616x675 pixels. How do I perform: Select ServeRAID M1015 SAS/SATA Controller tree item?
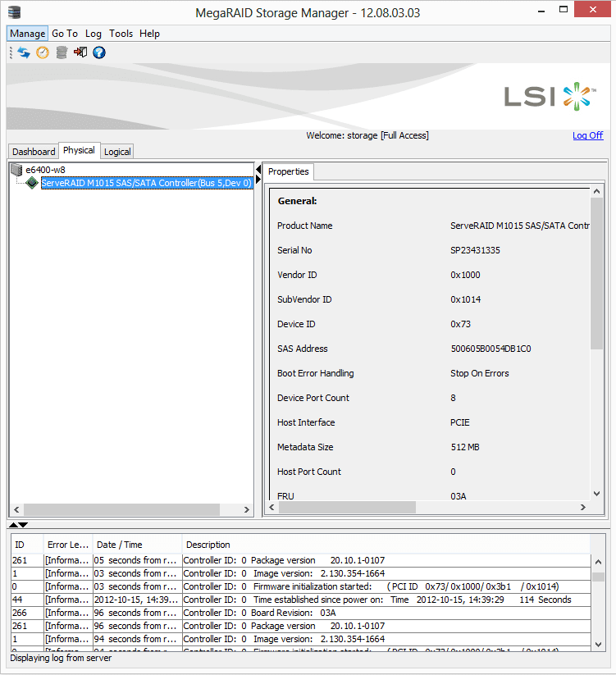click(x=146, y=183)
